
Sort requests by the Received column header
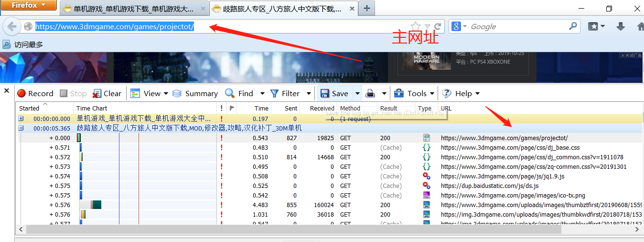322,108
